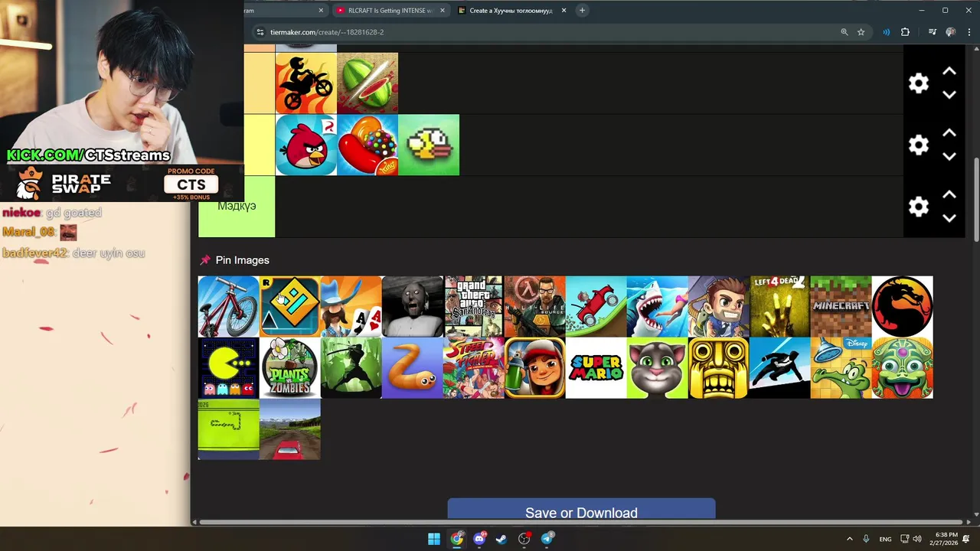Image resolution: width=980 pixels, height=551 pixels.
Task: Select the Angry Birds game image
Action: click(x=305, y=145)
